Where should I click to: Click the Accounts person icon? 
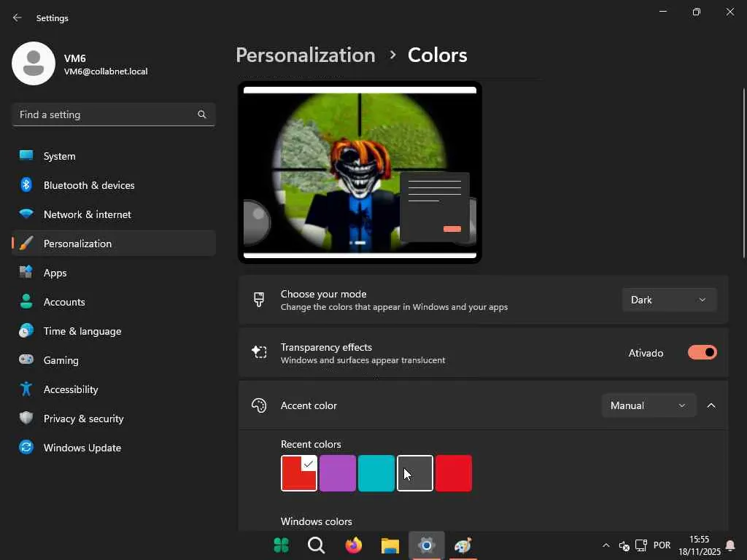click(26, 301)
